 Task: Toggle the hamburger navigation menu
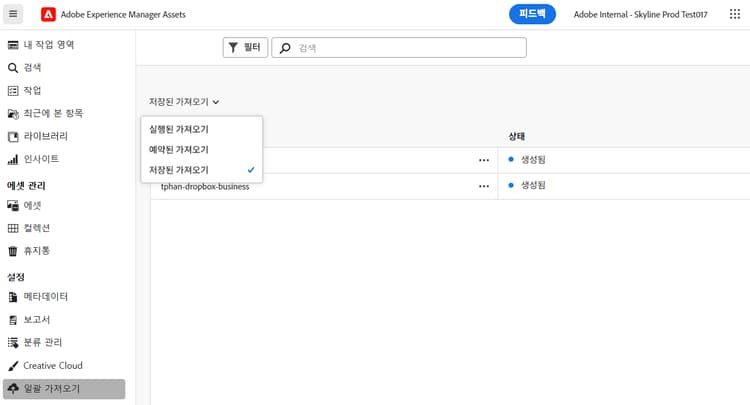[x=13, y=14]
